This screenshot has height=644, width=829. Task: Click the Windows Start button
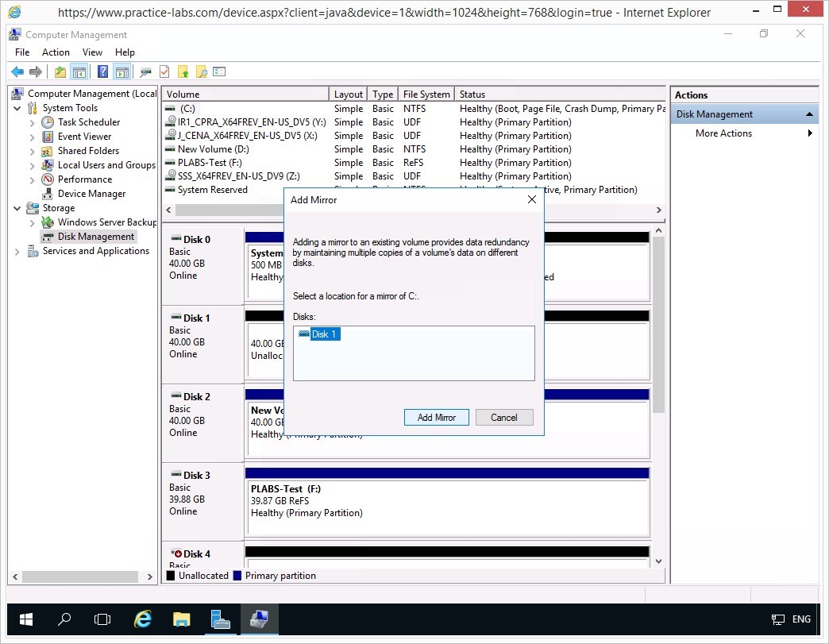click(x=26, y=619)
